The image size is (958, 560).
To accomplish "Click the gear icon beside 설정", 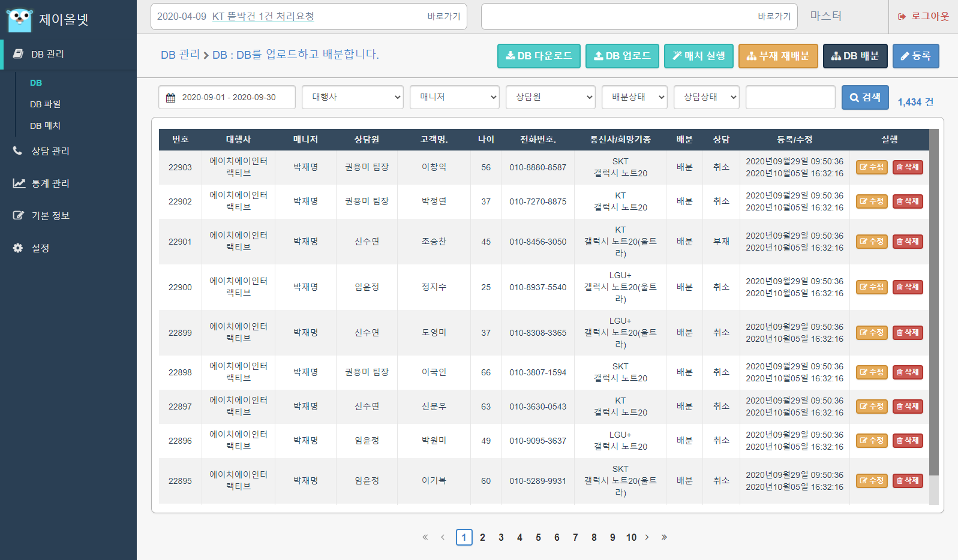I will tap(18, 248).
